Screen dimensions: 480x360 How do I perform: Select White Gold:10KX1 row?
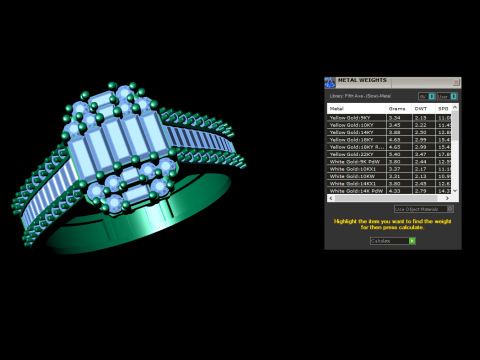coord(389,169)
